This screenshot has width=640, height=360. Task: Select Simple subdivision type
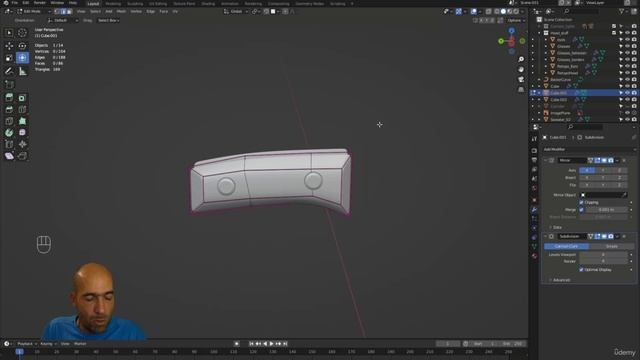pos(611,247)
